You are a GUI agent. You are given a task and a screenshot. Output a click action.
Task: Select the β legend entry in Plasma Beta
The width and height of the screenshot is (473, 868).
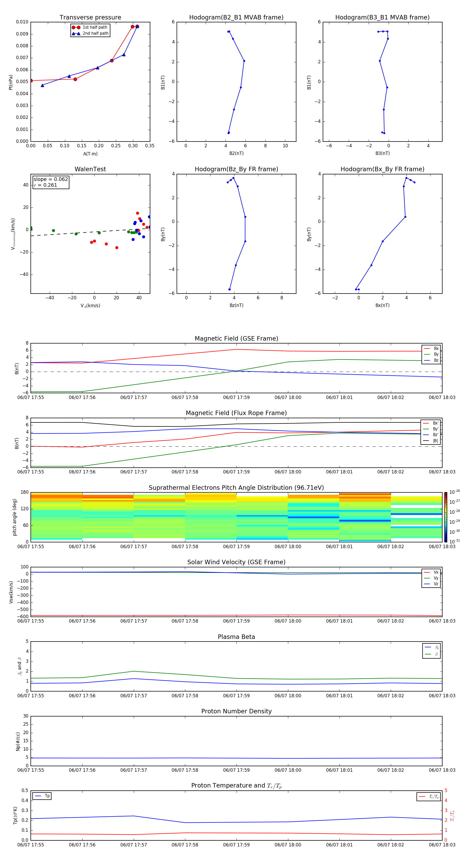pyautogui.click(x=431, y=654)
